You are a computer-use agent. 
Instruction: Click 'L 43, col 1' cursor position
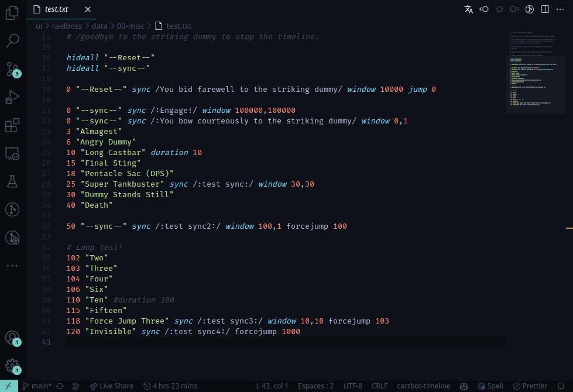pos(272,386)
